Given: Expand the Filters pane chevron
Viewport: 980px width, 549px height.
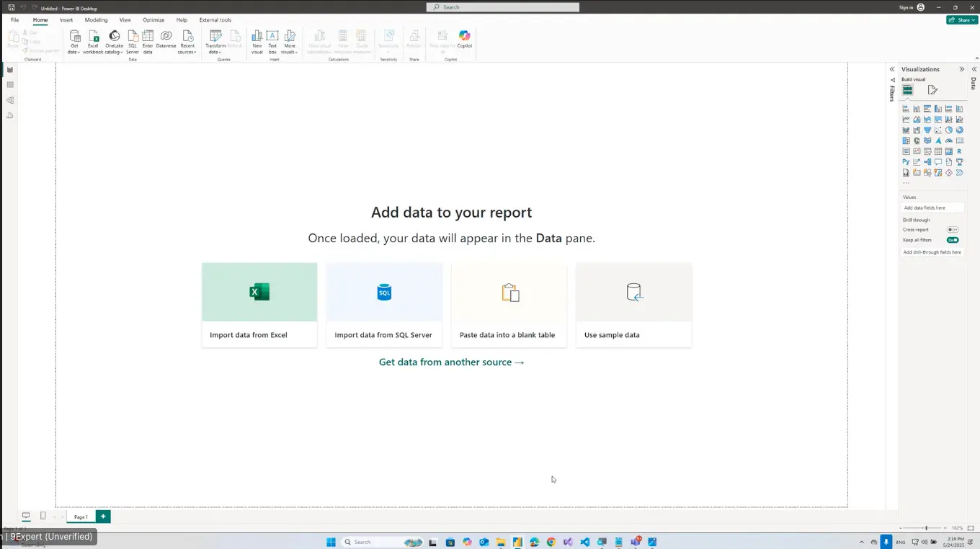Looking at the screenshot, I should (x=892, y=69).
